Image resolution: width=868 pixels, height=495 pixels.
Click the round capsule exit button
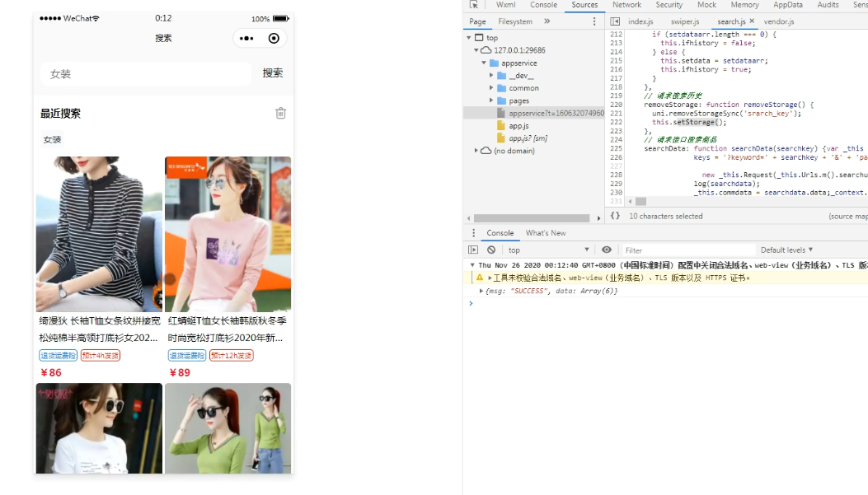coord(273,38)
